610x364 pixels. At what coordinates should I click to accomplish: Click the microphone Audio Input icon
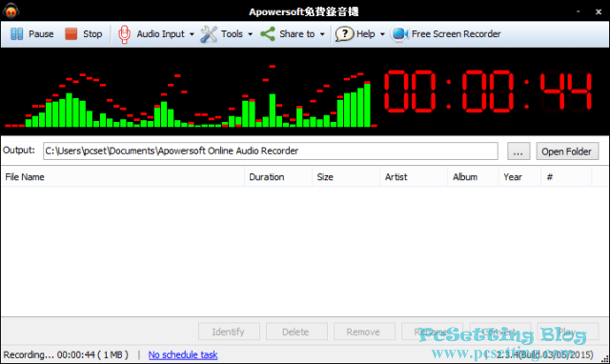[x=125, y=34]
